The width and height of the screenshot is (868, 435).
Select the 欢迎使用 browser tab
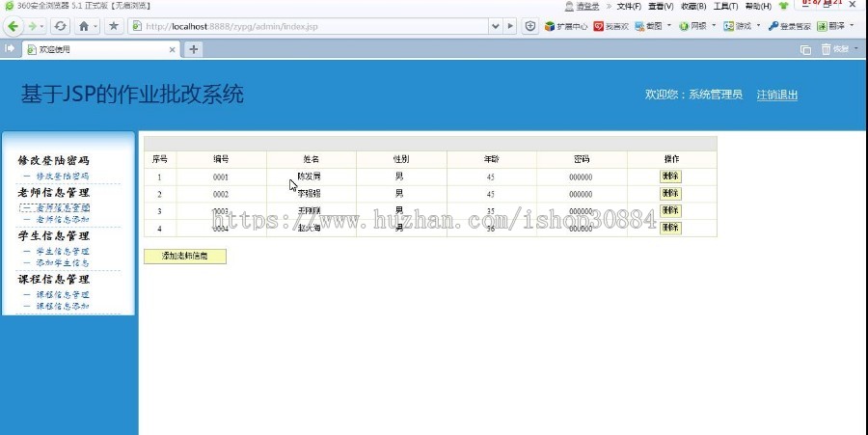(x=101, y=49)
